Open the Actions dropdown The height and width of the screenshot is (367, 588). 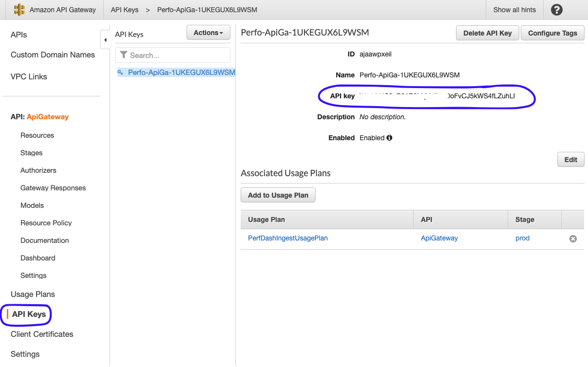tap(209, 33)
